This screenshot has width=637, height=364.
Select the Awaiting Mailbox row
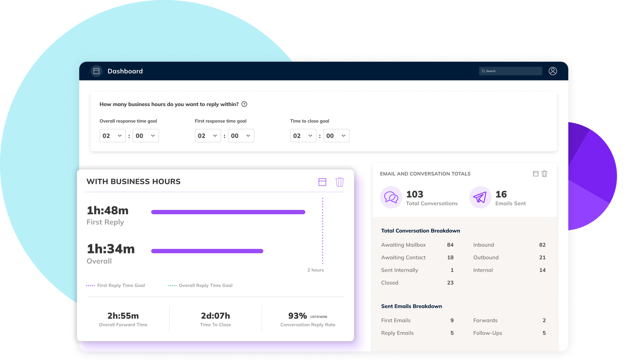point(417,245)
